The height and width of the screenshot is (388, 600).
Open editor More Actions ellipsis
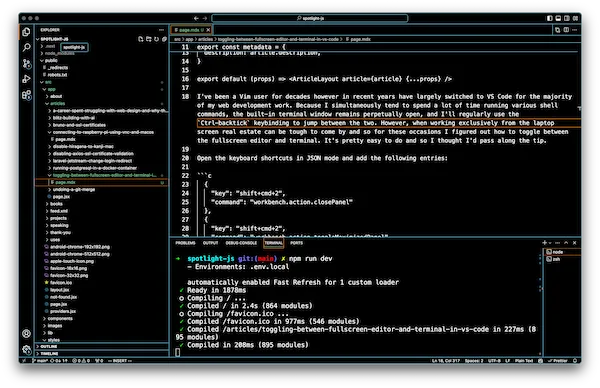click(x=574, y=30)
